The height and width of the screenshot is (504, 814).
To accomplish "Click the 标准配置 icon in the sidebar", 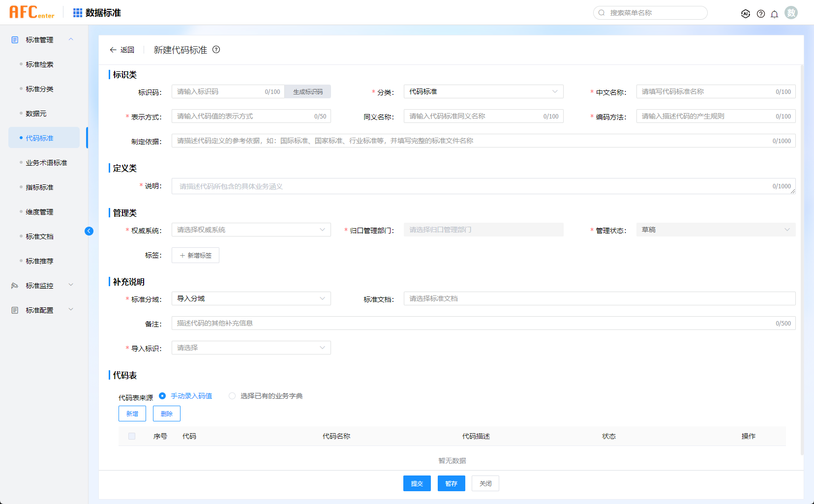I will tap(15, 310).
